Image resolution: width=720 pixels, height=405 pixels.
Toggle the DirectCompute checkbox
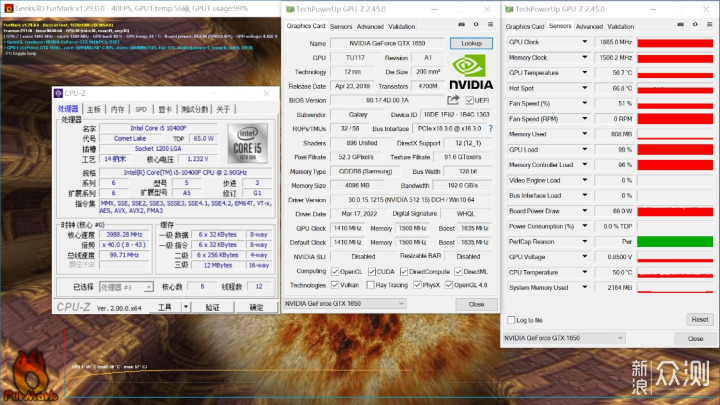pyautogui.click(x=404, y=272)
